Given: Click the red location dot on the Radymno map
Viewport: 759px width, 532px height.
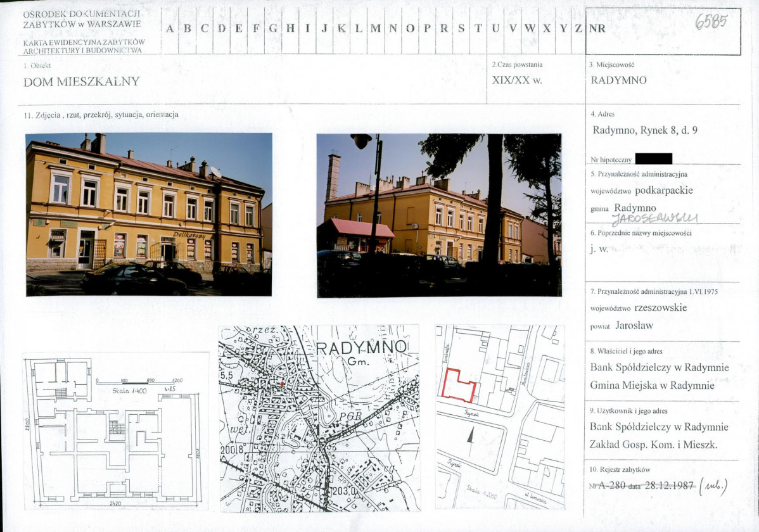Looking at the screenshot, I should click(x=282, y=384).
